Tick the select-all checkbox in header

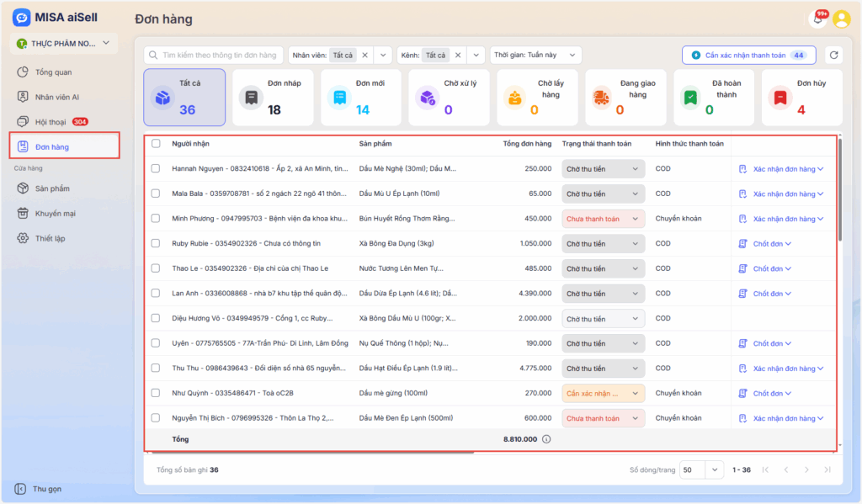156,144
